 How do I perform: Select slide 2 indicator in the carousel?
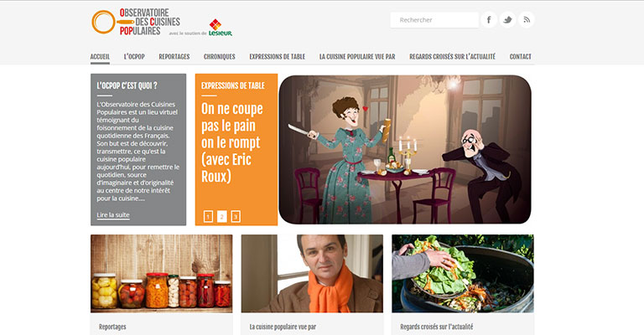click(221, 216)
